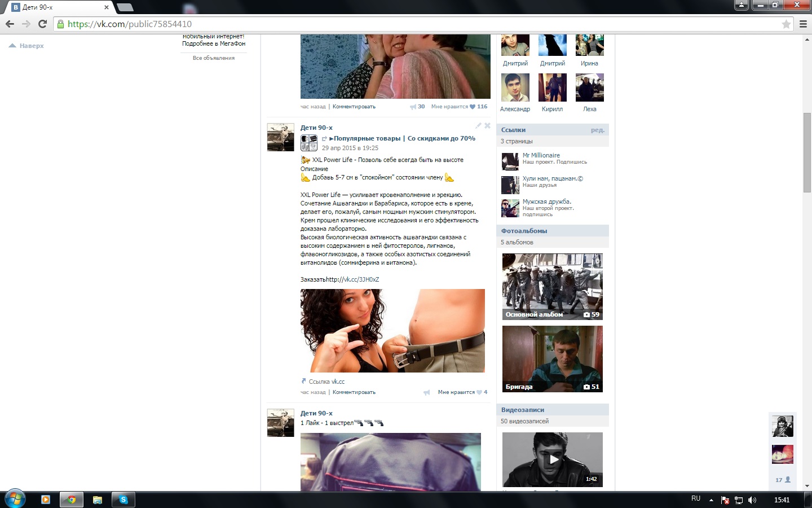Viewport: 812px width, 508px height.
Task: Open the Основной альбом photo album
Action: [x=553, y=287]
